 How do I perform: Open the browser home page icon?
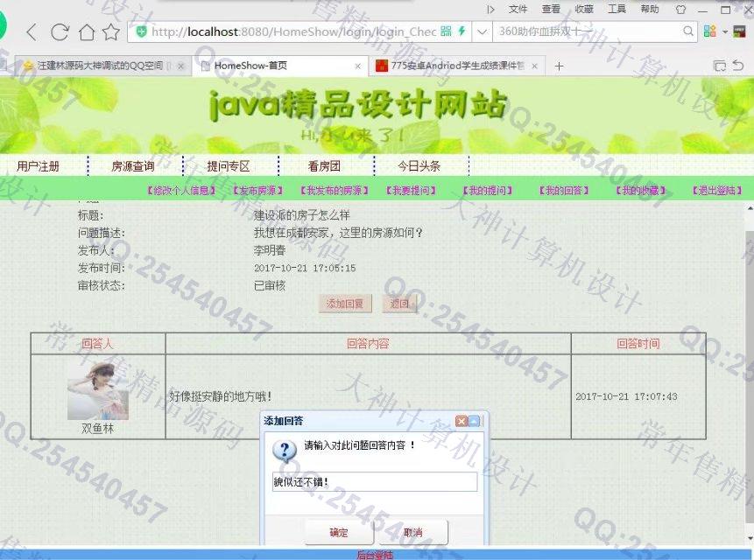[87, 32]
